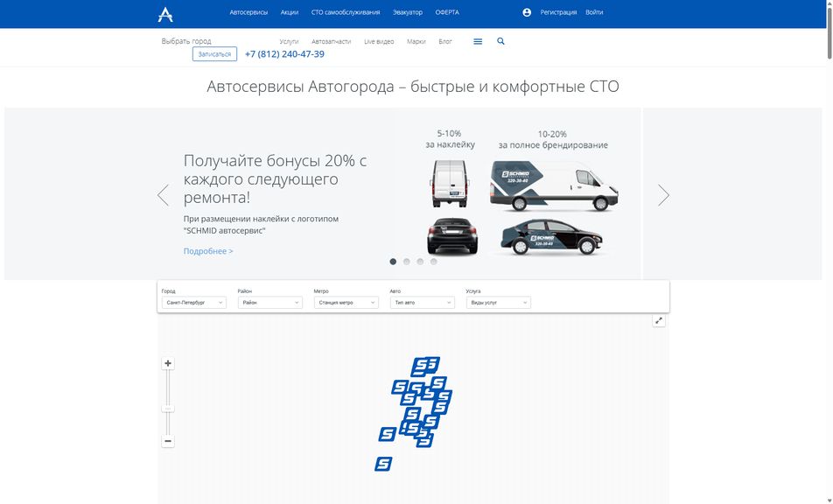Open the Live видео section
Image resolution: width=833 pixels, height=504 pixels.
[379, 41]
